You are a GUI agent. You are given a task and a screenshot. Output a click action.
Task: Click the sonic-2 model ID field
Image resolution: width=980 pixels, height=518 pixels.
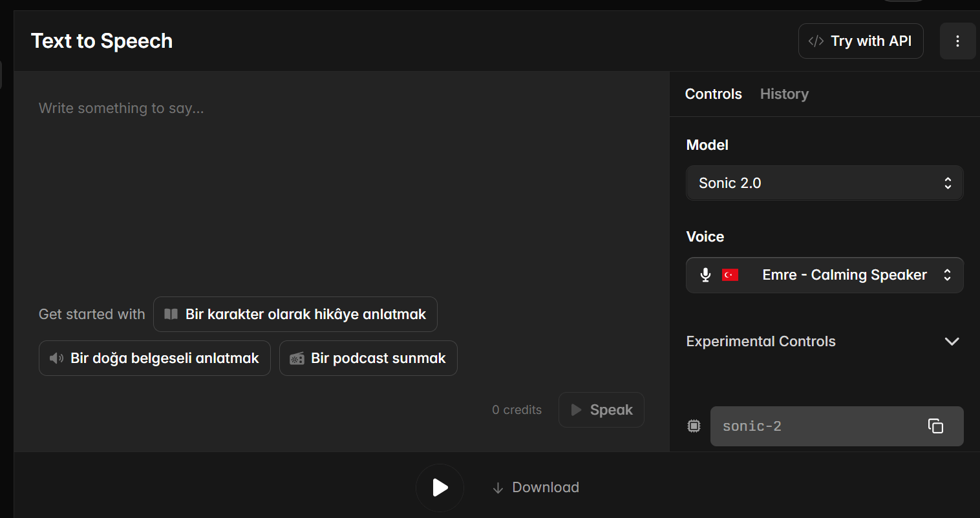pos(815,426)
